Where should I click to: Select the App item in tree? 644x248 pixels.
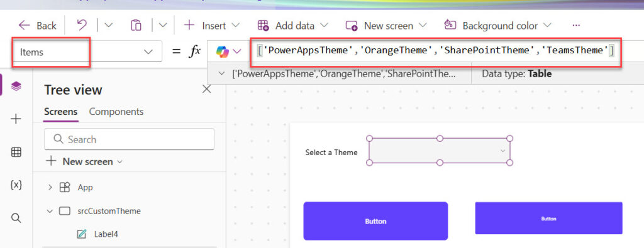point(85,187)
